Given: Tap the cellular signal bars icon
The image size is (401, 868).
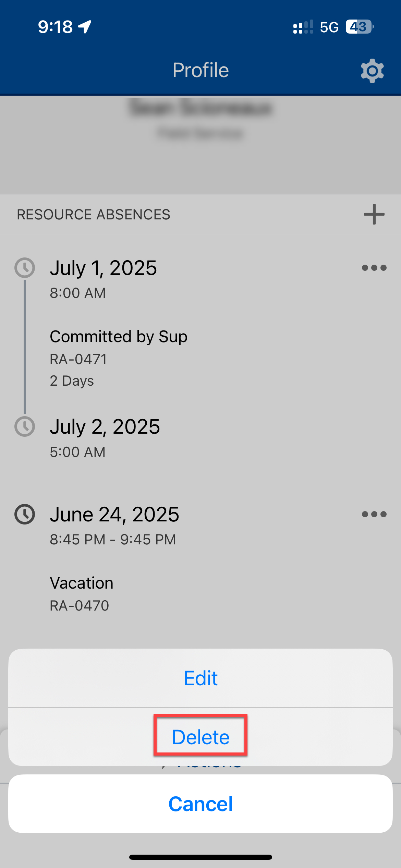Looking at the screenshot, I should tap(303, 27).
